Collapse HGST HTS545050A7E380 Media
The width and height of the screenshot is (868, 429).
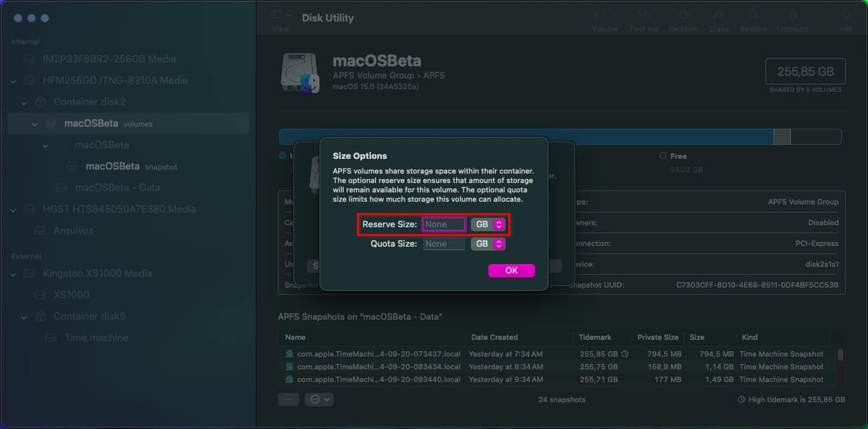pyautogui.click(x=13, y=210)
